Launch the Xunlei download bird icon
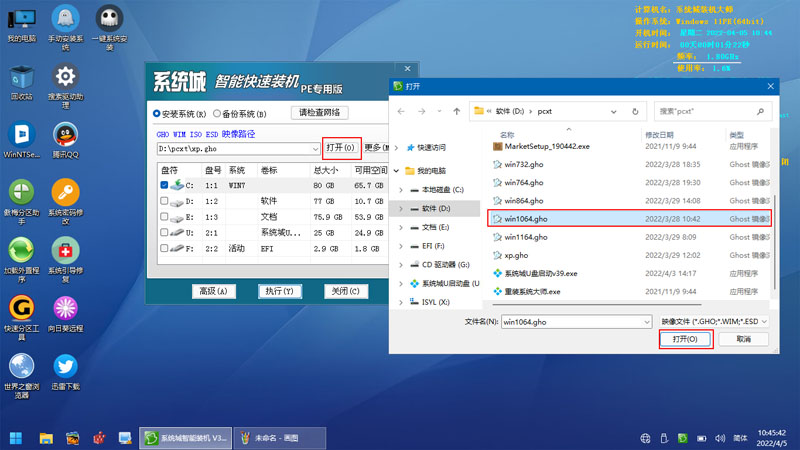Screen dimensions: 800x450 point(65,372)
